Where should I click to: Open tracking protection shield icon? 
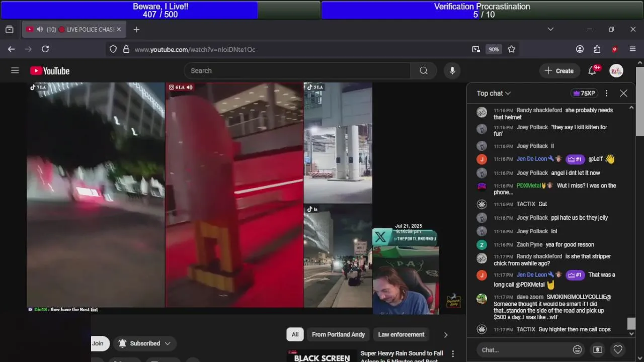click(113, 49)
